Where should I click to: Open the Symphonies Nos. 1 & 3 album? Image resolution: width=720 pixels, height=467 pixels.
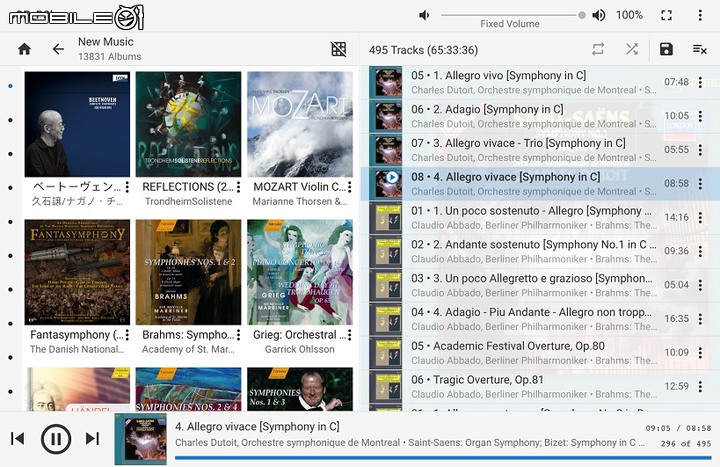pyautogui.click(x=300, y=389)
